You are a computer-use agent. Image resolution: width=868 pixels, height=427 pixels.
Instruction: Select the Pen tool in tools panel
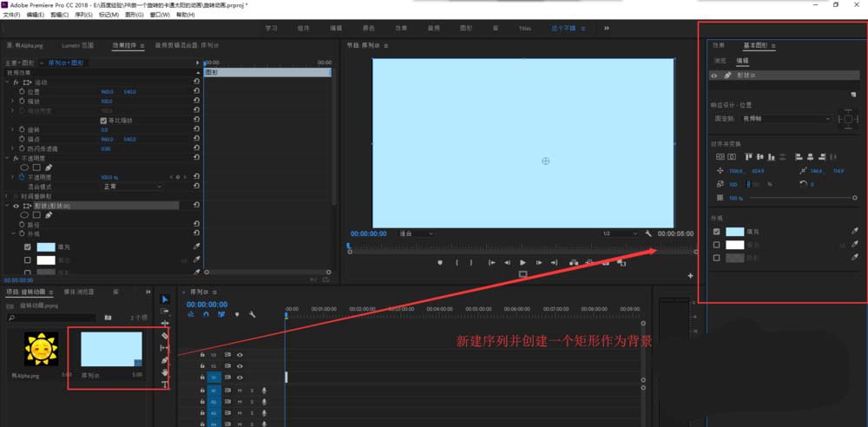coord(165,360)
